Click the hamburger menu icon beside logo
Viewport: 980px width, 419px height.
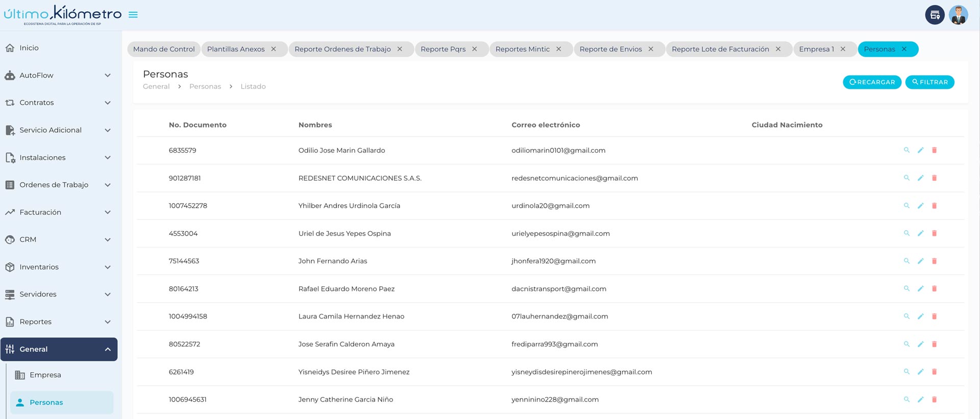(133, 15)
